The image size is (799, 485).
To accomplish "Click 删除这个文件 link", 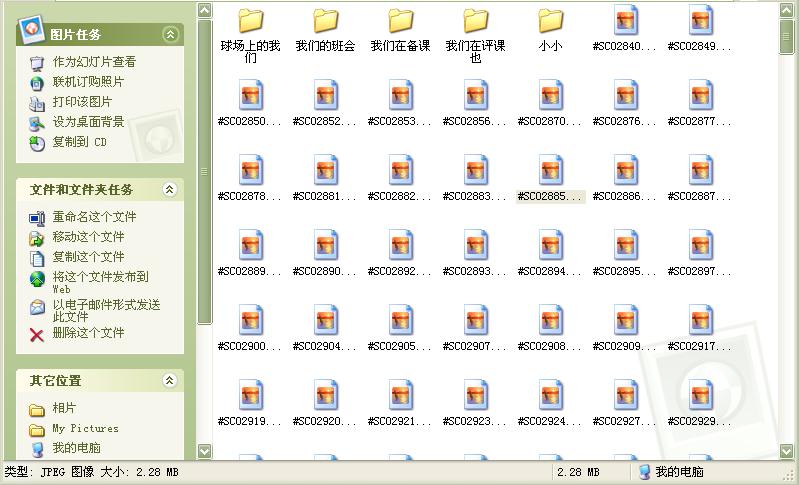I will (x=88, y=333).
